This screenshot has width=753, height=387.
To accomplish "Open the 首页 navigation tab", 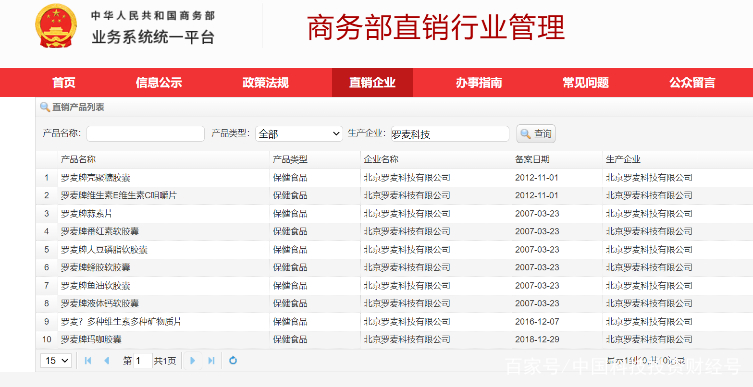I will pos(64,83).
